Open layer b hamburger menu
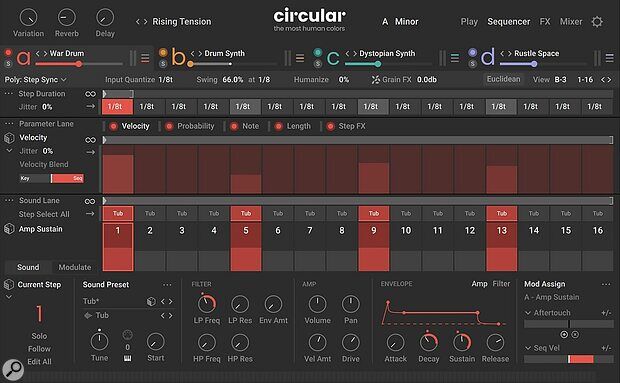 tap(300, 58)
